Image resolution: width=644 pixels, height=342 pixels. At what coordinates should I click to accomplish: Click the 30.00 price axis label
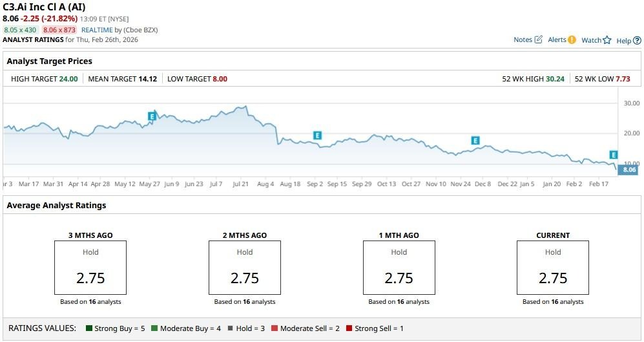click(x=632, y=103)
